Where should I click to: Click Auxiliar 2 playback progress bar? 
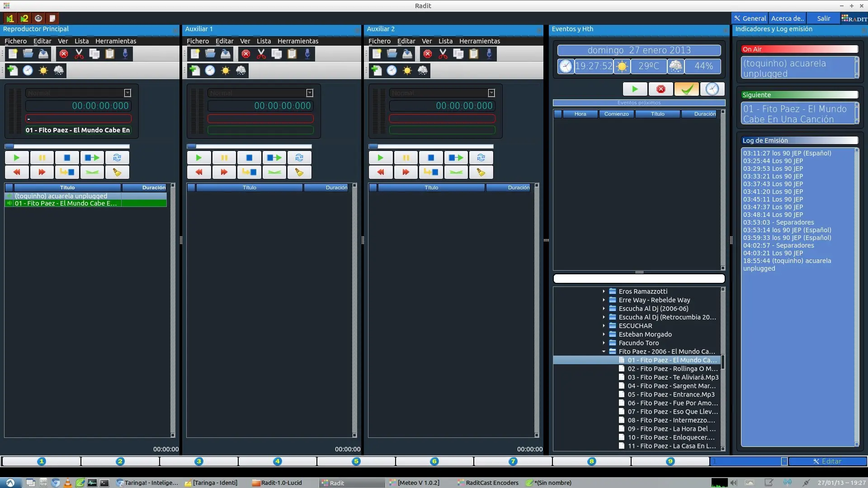point(431,146)
